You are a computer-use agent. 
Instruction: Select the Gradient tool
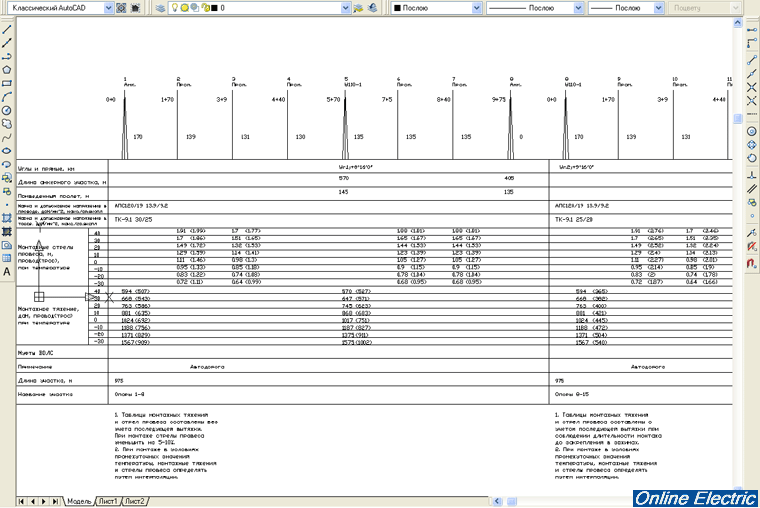point(7,232)
